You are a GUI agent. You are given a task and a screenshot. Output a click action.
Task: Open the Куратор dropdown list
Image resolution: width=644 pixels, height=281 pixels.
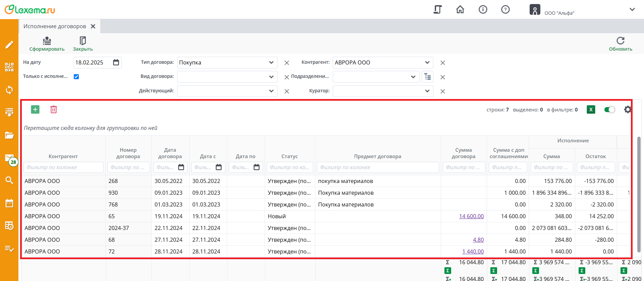427,91
